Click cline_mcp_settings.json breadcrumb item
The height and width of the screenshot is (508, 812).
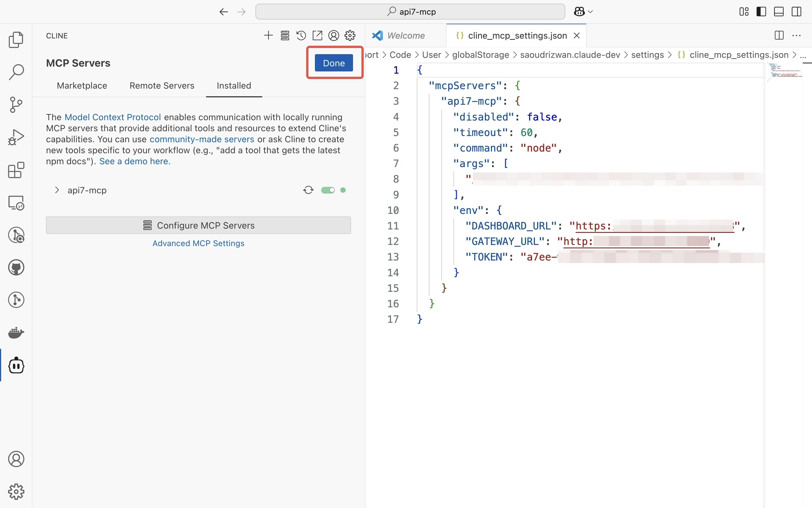tap(733, 55)
